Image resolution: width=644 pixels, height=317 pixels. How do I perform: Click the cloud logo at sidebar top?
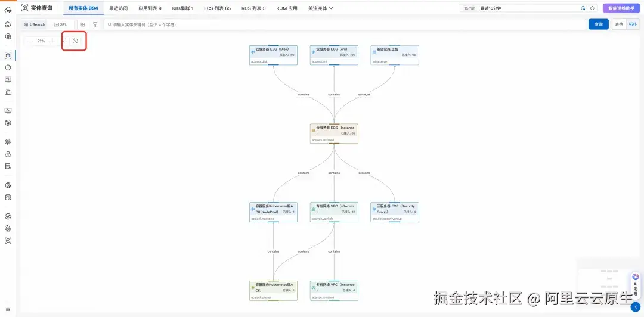(8, 10)
